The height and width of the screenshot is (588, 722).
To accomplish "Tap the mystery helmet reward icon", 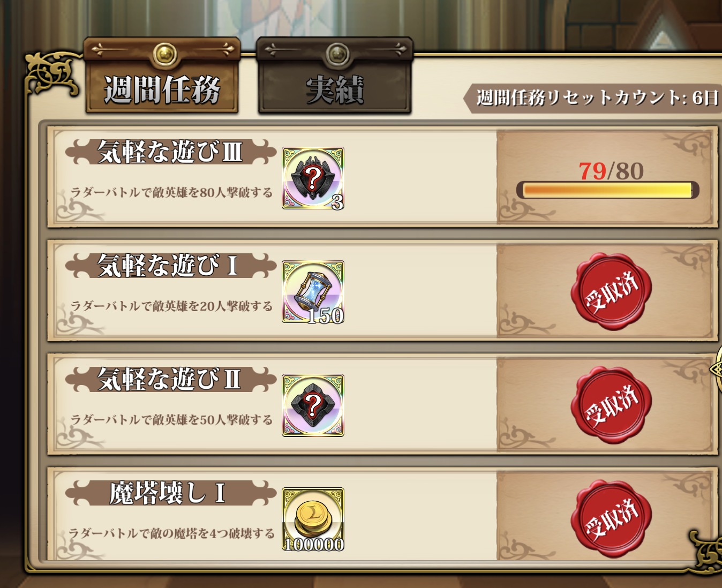I will (313, 178).
